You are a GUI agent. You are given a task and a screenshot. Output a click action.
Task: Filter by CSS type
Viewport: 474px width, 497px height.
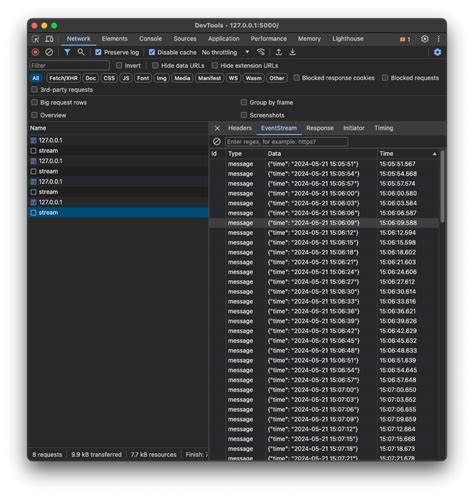click(109, 78)
